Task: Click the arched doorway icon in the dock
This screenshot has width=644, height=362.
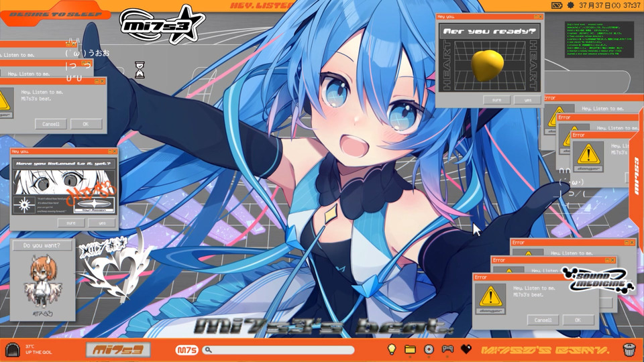Action: 13,350
